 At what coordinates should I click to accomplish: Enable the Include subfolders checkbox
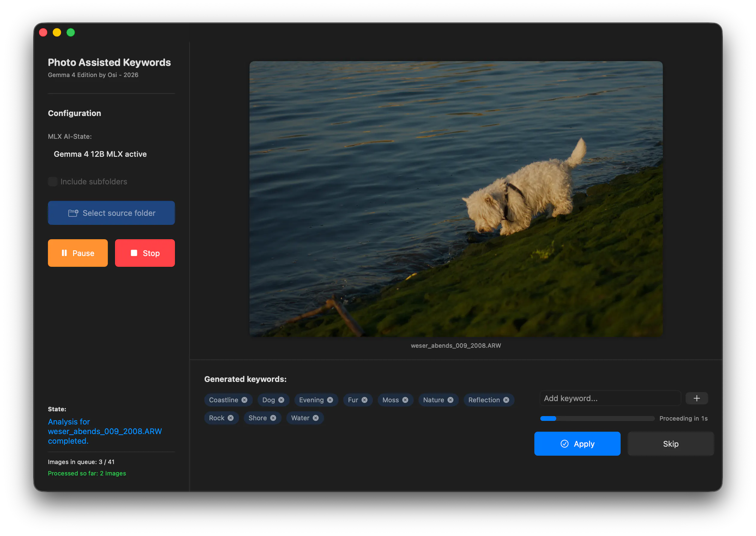click(x=53, y=182)
